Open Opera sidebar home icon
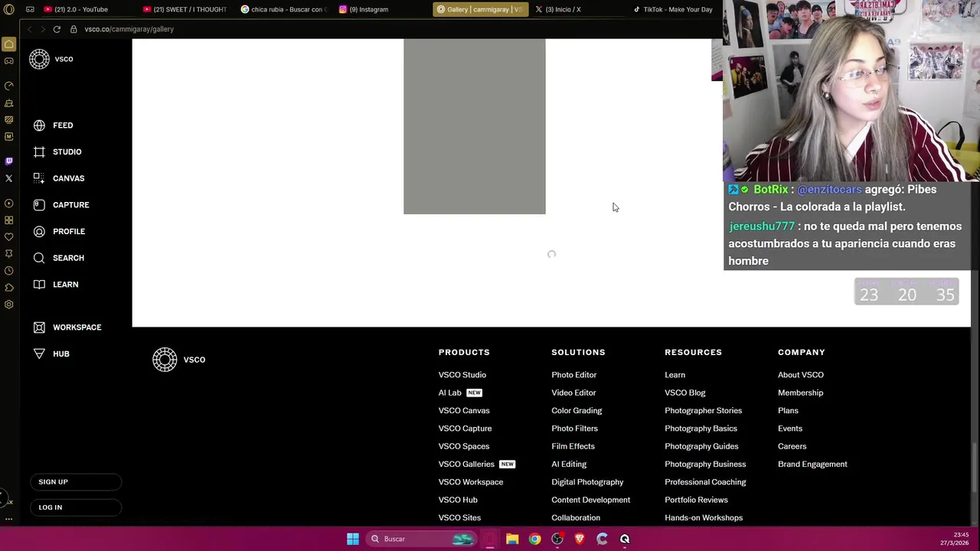The image size is (980, 551). click(x=8, y=44)
